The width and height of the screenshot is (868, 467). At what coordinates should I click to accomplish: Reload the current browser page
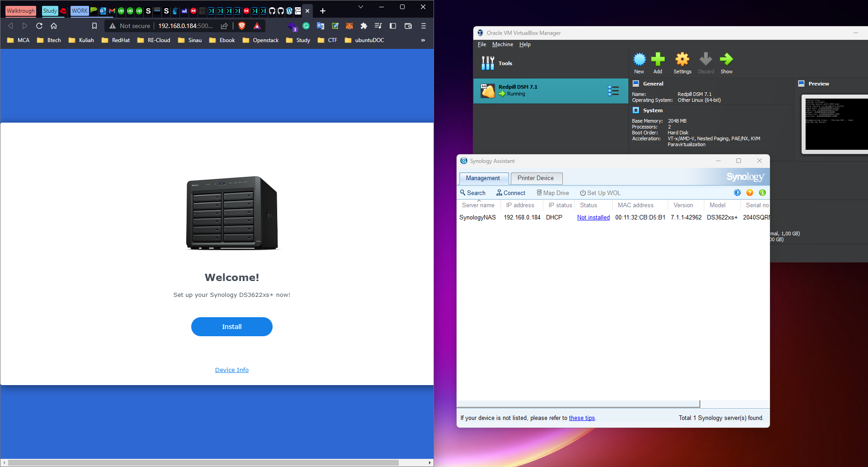39,26
